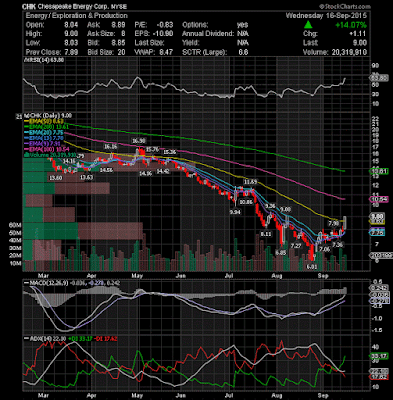This screenshot has width=393, height=400.
Task: Click the green Volume legend entry
Action: [x=49, y=155]
